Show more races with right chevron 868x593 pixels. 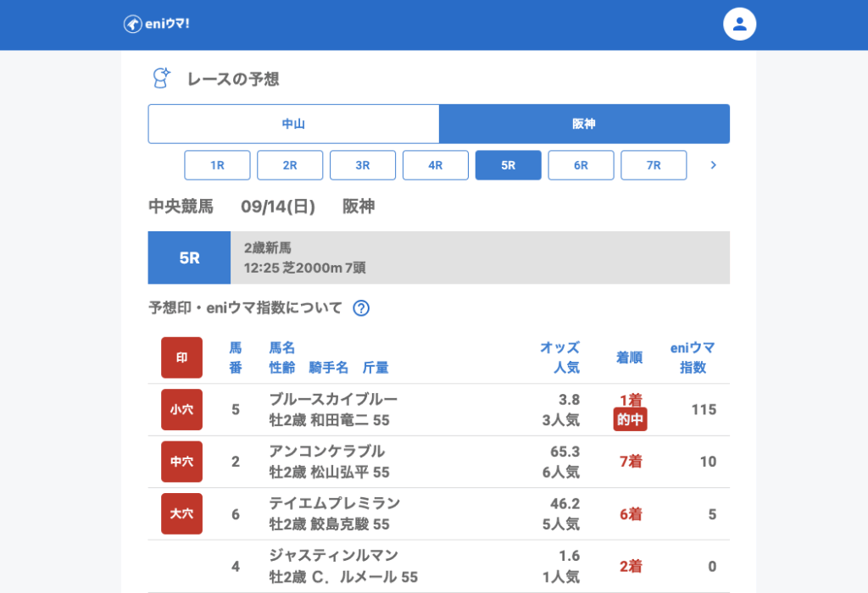tap(713, 165)
